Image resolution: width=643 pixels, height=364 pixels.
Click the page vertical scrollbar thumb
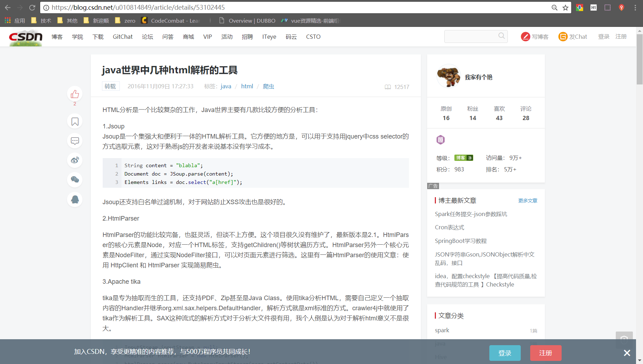640,59
